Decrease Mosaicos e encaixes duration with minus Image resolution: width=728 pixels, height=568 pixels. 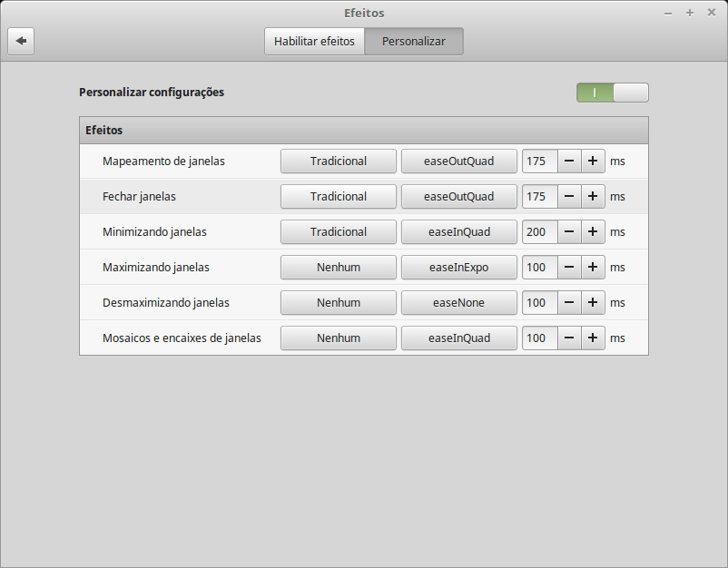click(x=569, y=338)
